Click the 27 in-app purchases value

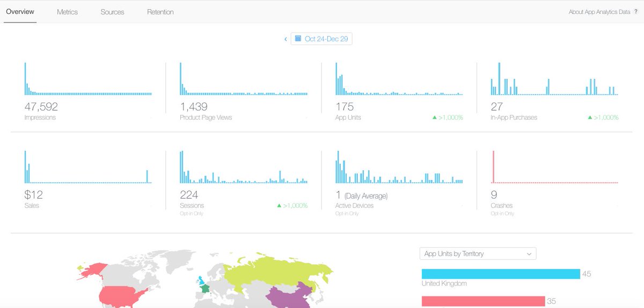pos(496,106)
